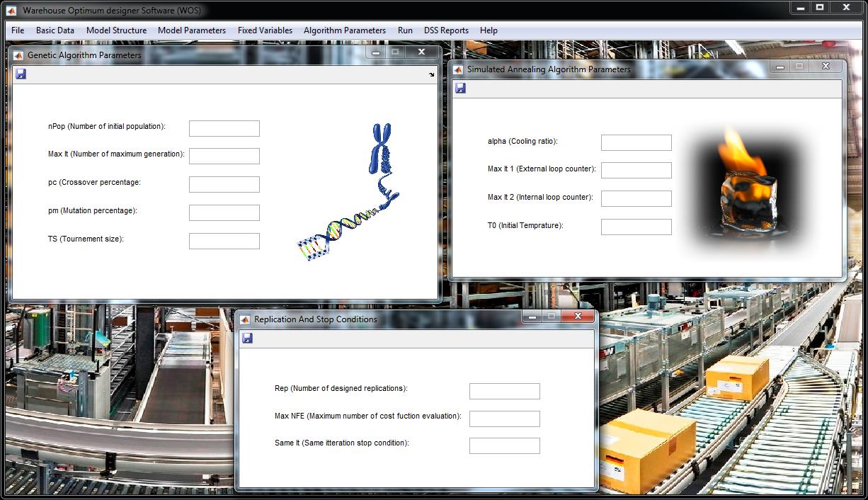The width and height of the screenshot is (868, 500).
Task: Focus the Same It stop condition field
Action: pos(505,445)
